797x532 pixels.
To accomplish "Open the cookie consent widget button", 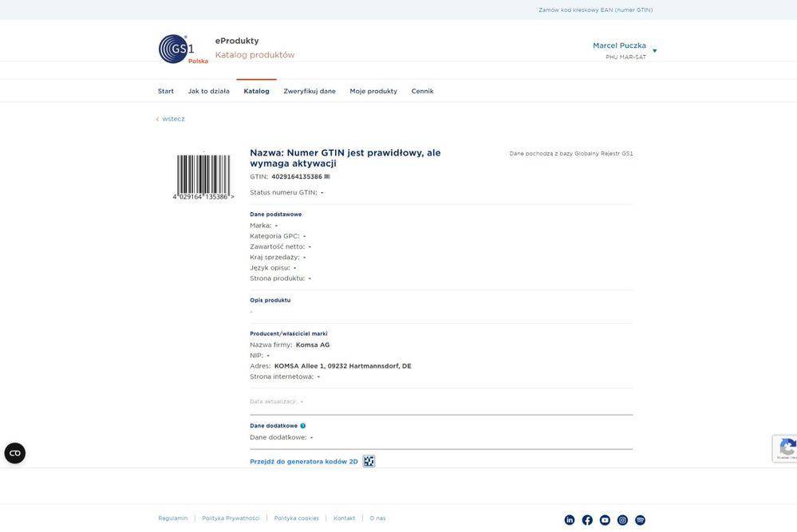I will tap(15, 453).
